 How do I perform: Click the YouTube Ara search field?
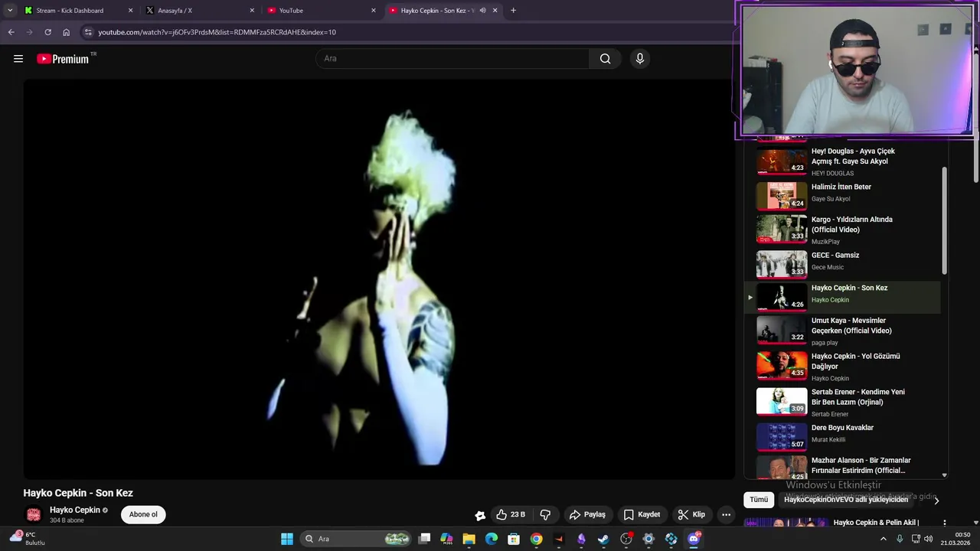(452, 59)
